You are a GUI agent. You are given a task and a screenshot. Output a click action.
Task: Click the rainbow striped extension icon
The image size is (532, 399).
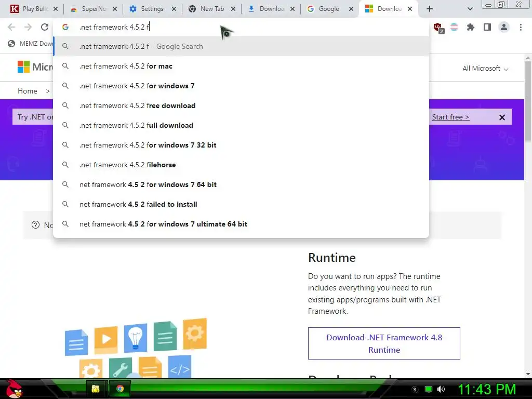coord(454,27)
